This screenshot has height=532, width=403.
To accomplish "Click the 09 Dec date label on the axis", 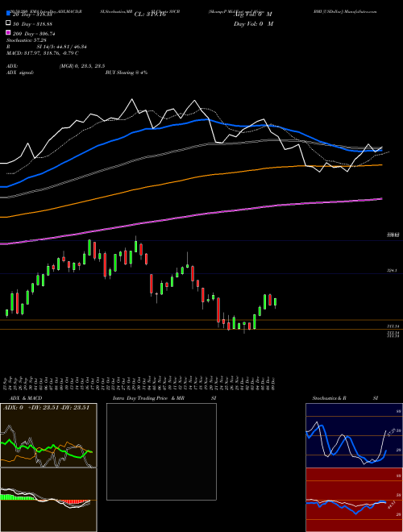I will pos(273,382).
